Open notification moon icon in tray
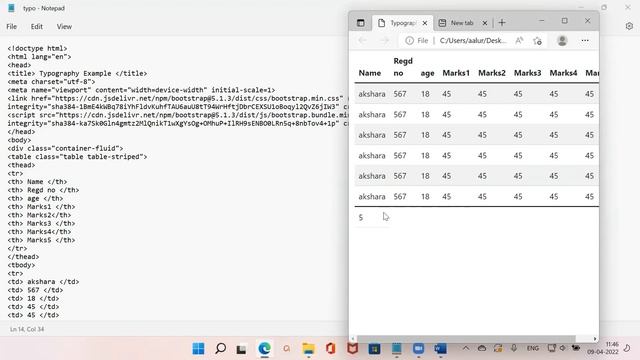The height and width of the screenshot is (360, 640). [x=627, y=348]
